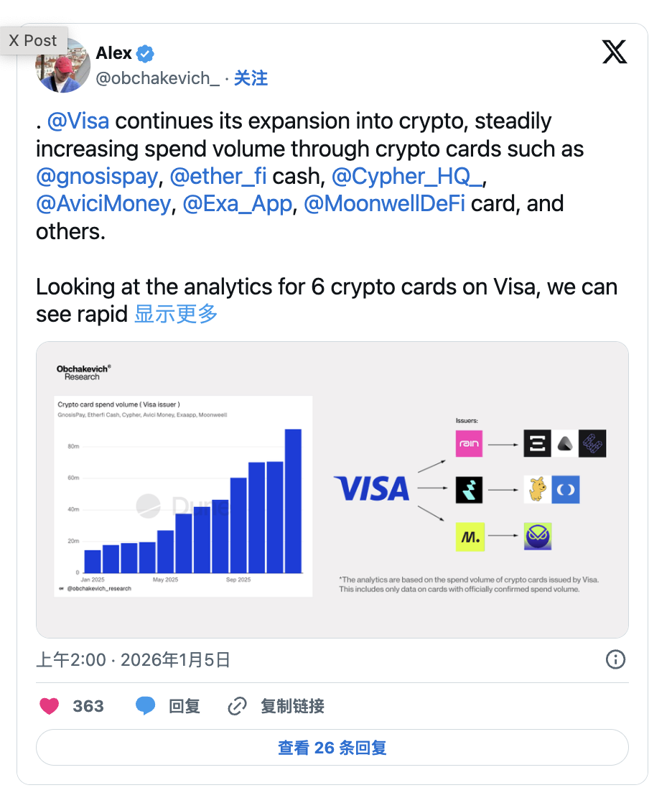The height and width of the screenshot is (803, 672).
Task: Click the X Post tooltip label
Action: coord(33,41)
